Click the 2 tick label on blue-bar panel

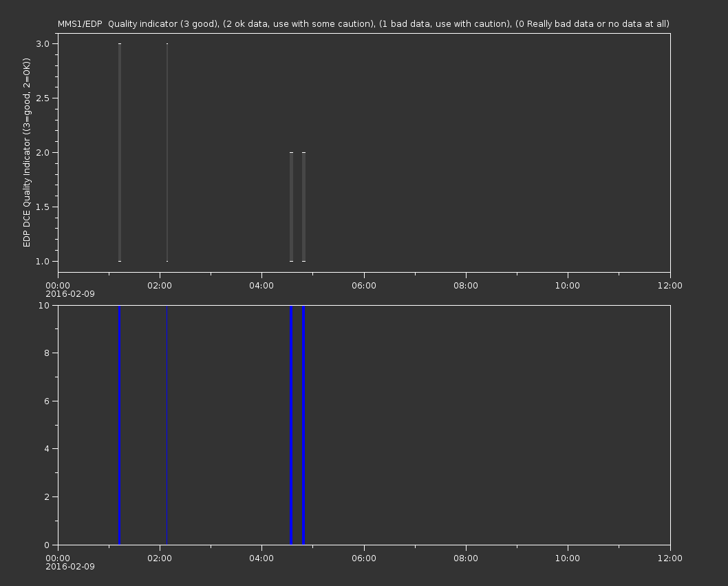[x=47, y=496]
